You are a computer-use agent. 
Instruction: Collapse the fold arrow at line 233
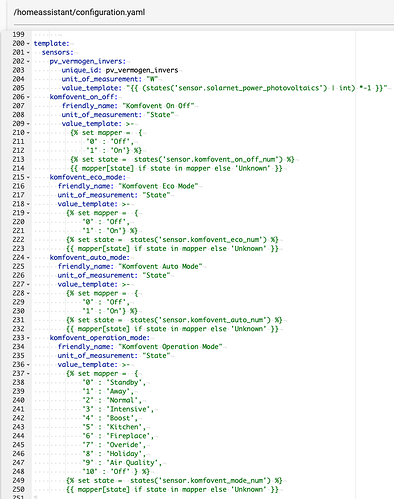coord(28,338)
